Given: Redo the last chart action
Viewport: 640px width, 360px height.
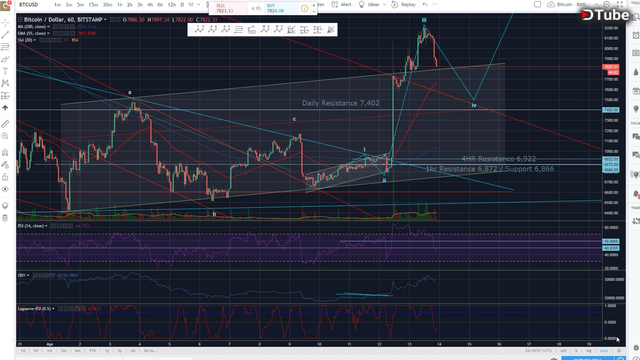Looking at the screenshot, I should 434,4.
